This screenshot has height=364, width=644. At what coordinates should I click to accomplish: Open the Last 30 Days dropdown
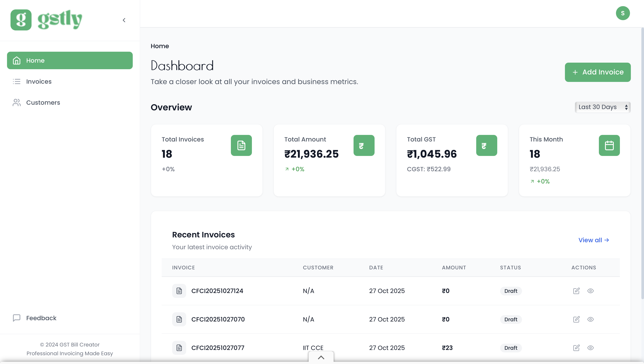click(602, 107)
